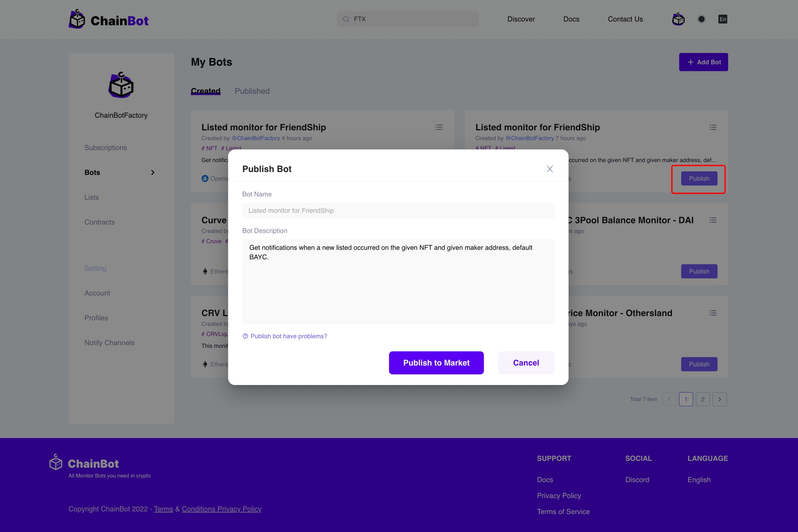Open list menu icon on first FriendShip card

click(439, 127)
